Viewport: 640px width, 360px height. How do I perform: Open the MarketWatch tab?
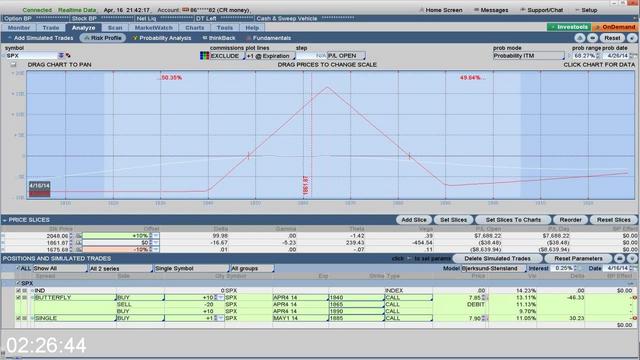153,28
